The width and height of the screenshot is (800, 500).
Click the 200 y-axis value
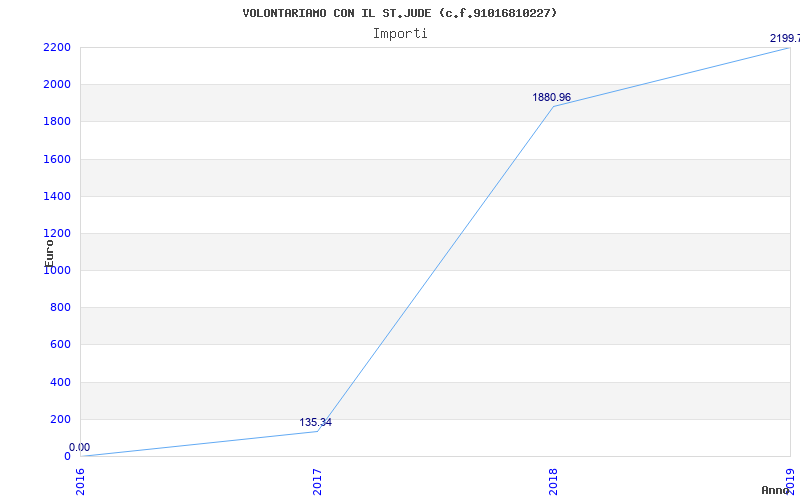click(x=60, y=419)
